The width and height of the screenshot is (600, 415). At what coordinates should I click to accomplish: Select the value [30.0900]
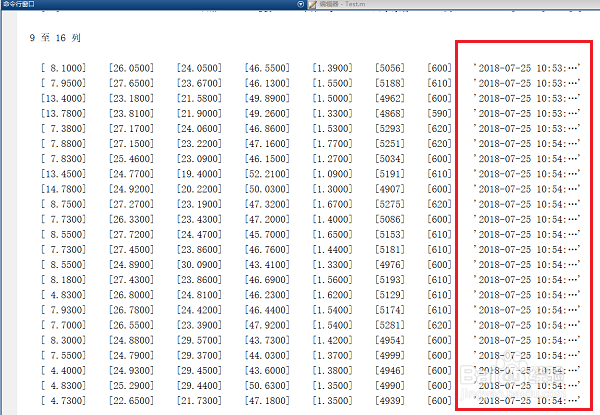[x=199, y=265]
